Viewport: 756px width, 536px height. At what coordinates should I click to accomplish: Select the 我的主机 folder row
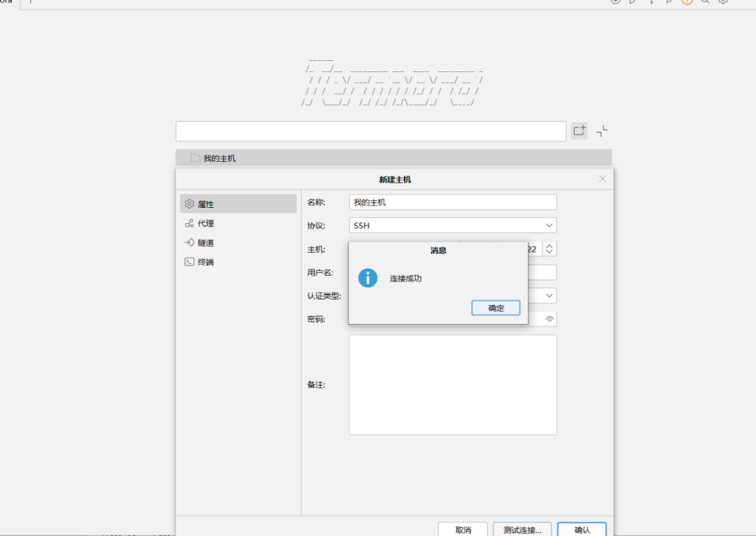point(393,157)
